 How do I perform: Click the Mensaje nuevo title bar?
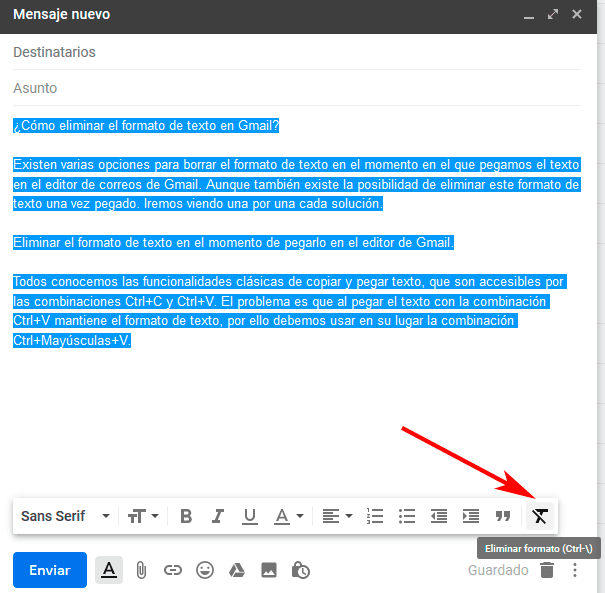[x=298, y=17]
